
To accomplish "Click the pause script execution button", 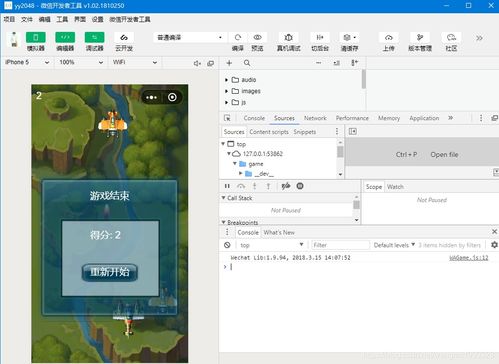I will coord(227,186).
